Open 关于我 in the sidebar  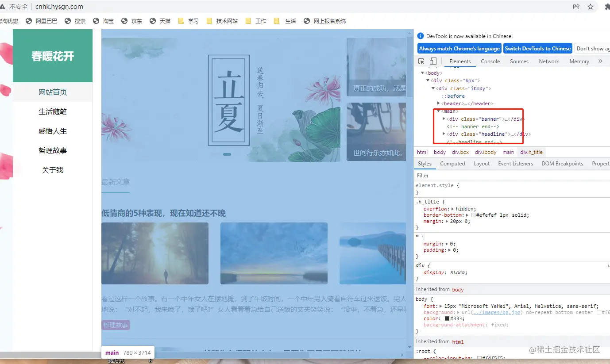coord(53,170)
